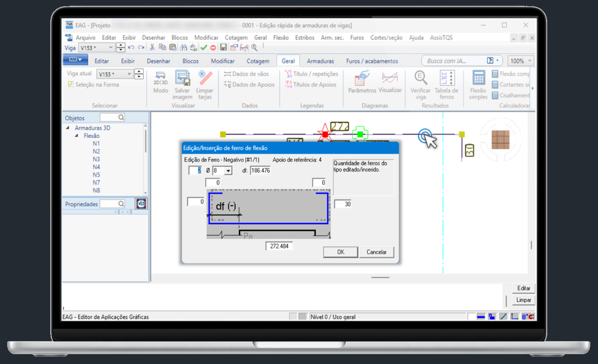Click the Modo 2D/3D view icon
The image size is (598, 364).
coord(160,81)
